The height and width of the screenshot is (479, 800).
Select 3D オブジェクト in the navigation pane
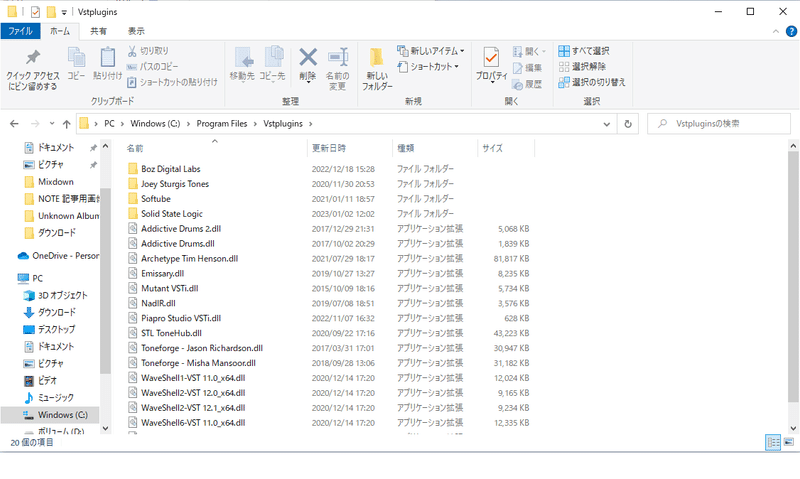pyautogui.click(x=62, y=295)
